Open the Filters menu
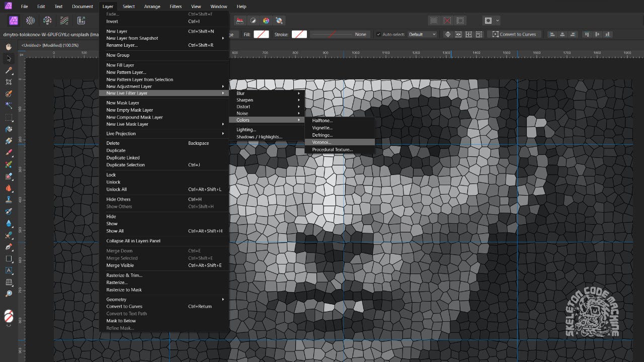Viewport: 644px width, 362px height. [x=176, y=7]
